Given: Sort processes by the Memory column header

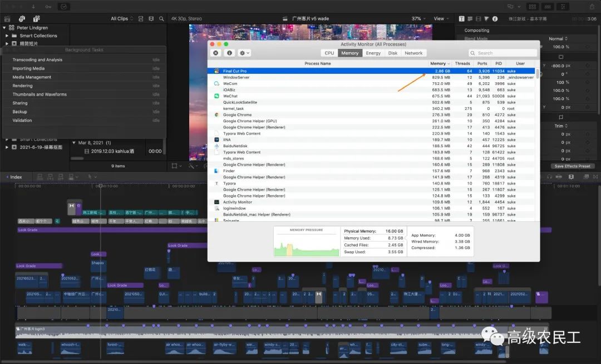Looking at the screenshot, I should (440, 63).
